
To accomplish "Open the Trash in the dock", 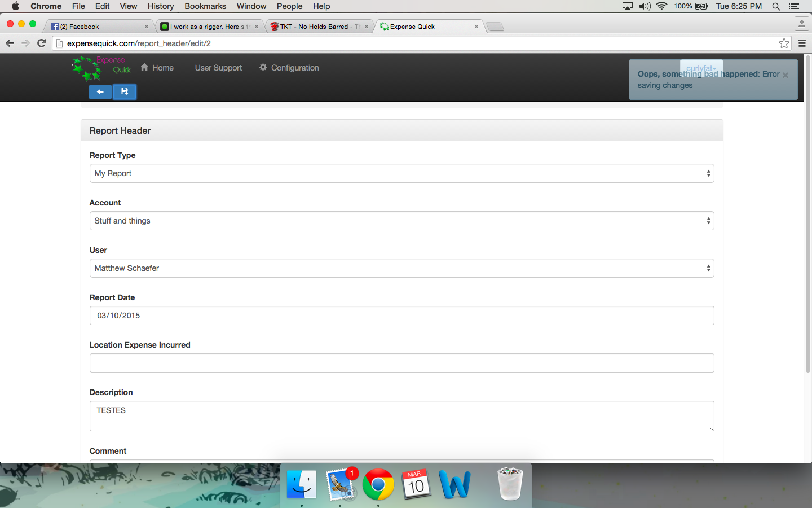I will [x=510, y=484].
